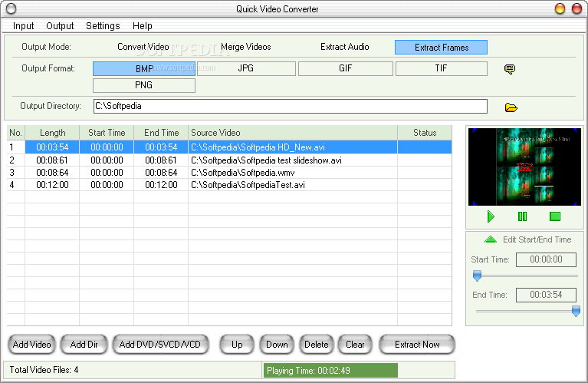This screenshot has width=588, height=383.
Task: Choose PNG output format
Action: click(144, 85)
